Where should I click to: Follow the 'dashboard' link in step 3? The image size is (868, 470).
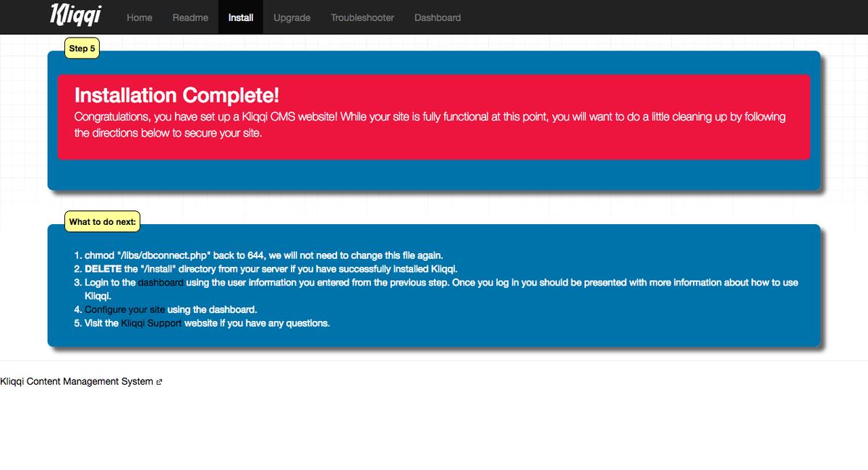(x=161, y=283)
